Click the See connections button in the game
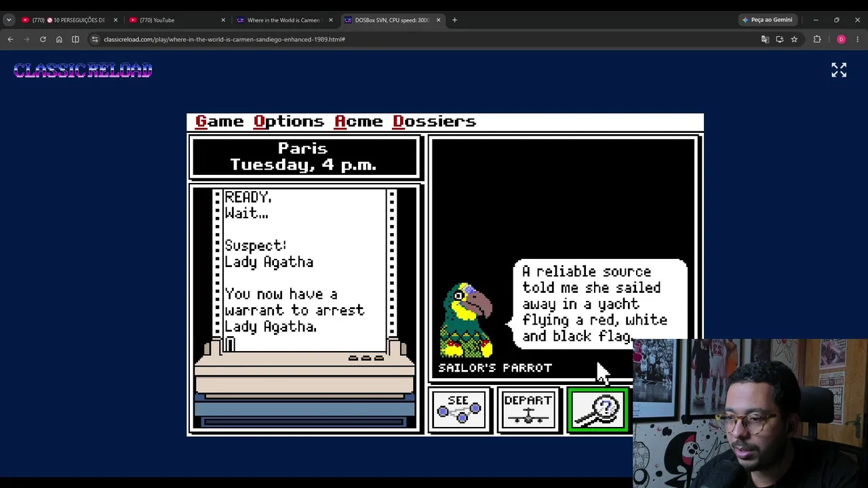This screenshot has width=868, height=488. [459, 409]
